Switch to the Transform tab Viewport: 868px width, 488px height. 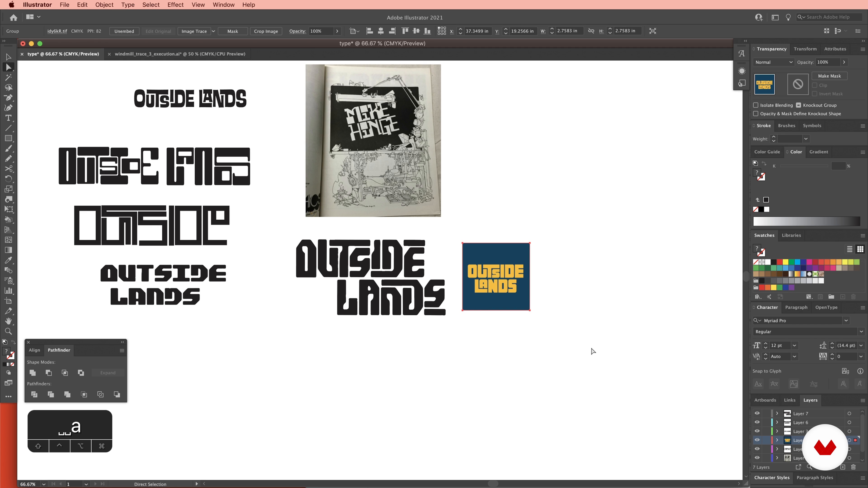[x=805, y=49]
